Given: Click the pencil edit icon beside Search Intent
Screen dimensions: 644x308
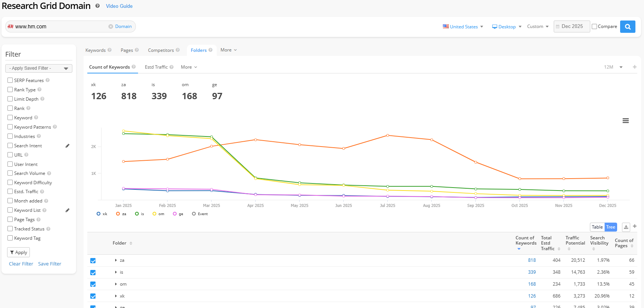Looking at the screenshot, I should 68,146.
